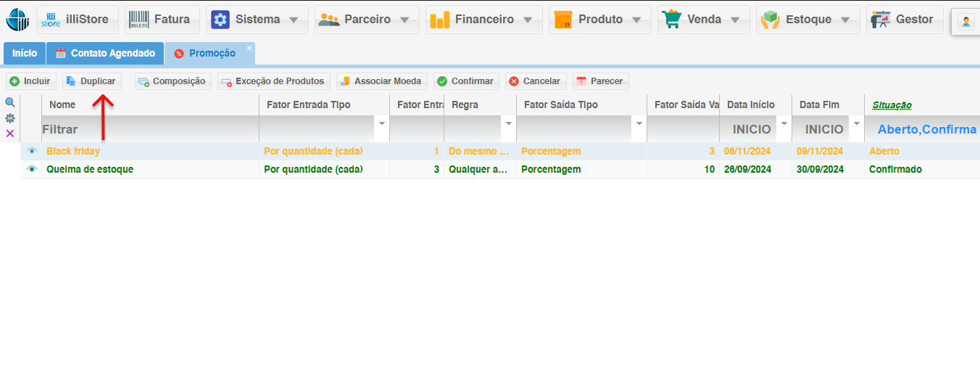Image resolution: width=980 pixels, height=381 pixels.
Task: Switch to Contato Agendado tab
Action: coord(105,54)
